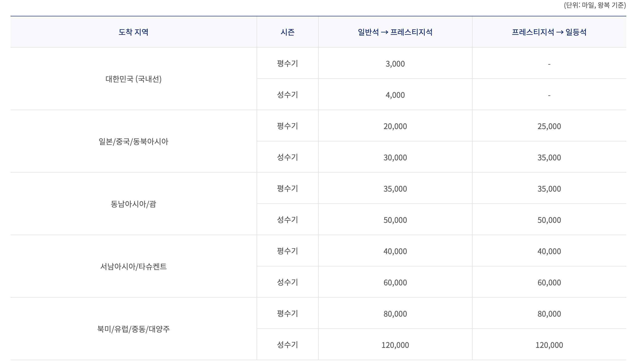The image size is (632, 364).
Task: Select the 동남아시아/괌 region cell
Action: 133,204
